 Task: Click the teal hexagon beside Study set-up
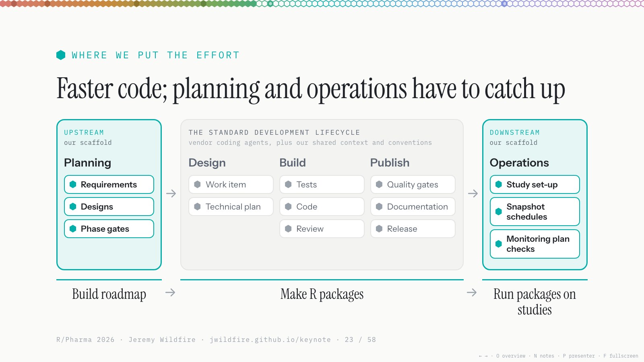tap(499, 184)
